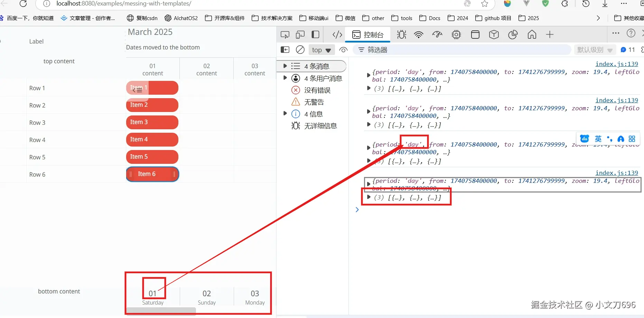The height and width of the screenshot is (318, 644).
Task: Open the Network tab with wifi icon
Action: pyautogui.click(x=419, y=35)
